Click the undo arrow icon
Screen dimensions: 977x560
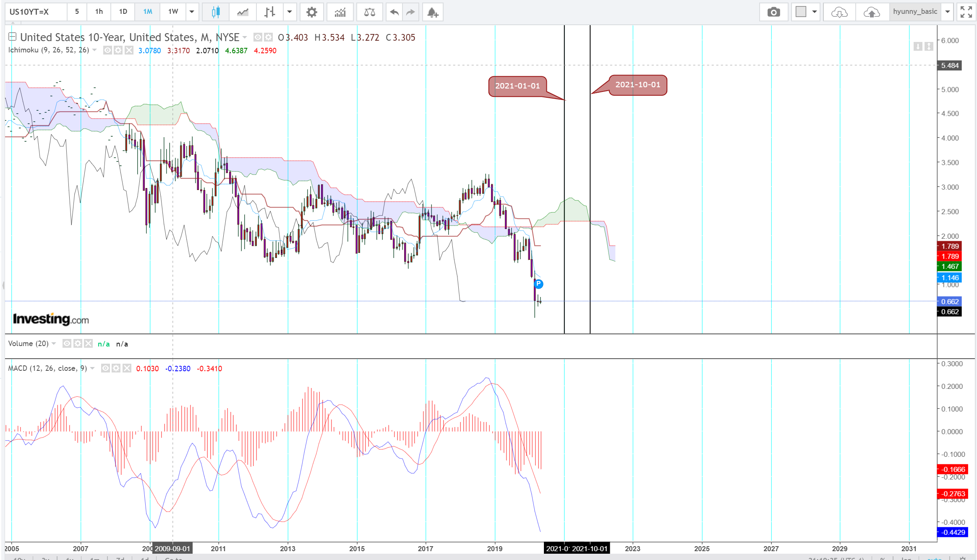coord(394,12)
